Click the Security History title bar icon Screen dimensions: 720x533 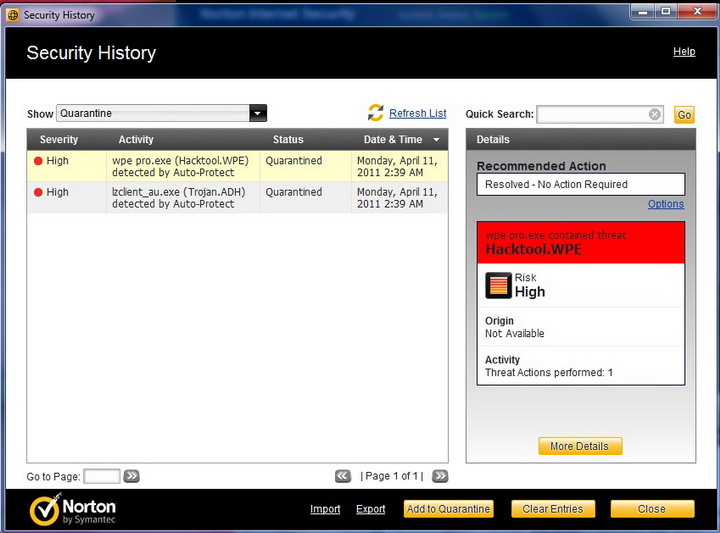tap(13, 15)
